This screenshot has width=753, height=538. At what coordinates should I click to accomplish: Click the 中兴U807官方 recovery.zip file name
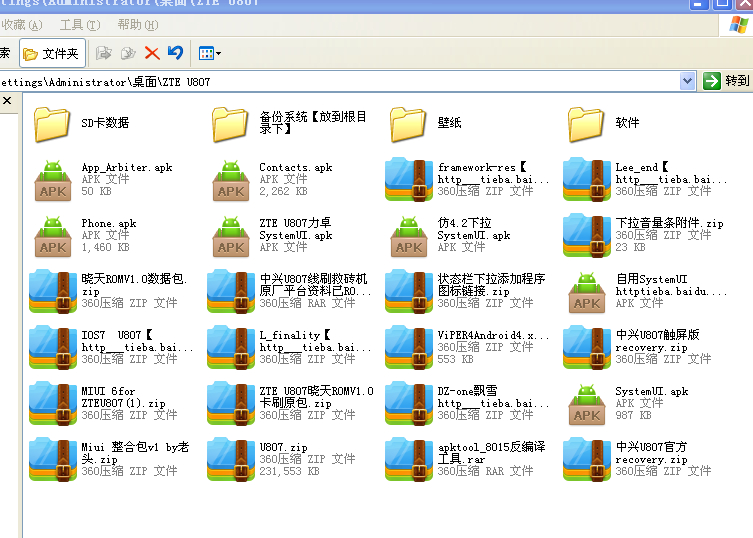[651, 453]
